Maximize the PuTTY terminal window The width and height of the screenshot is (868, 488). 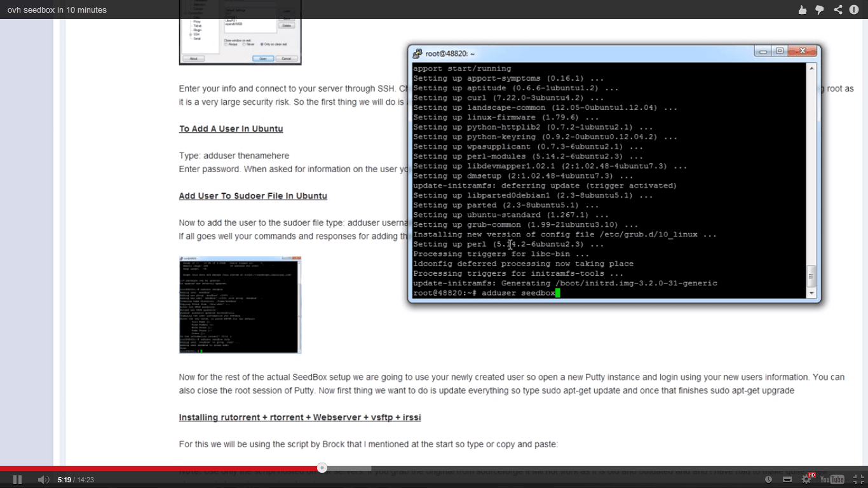[x=780, y=51]
